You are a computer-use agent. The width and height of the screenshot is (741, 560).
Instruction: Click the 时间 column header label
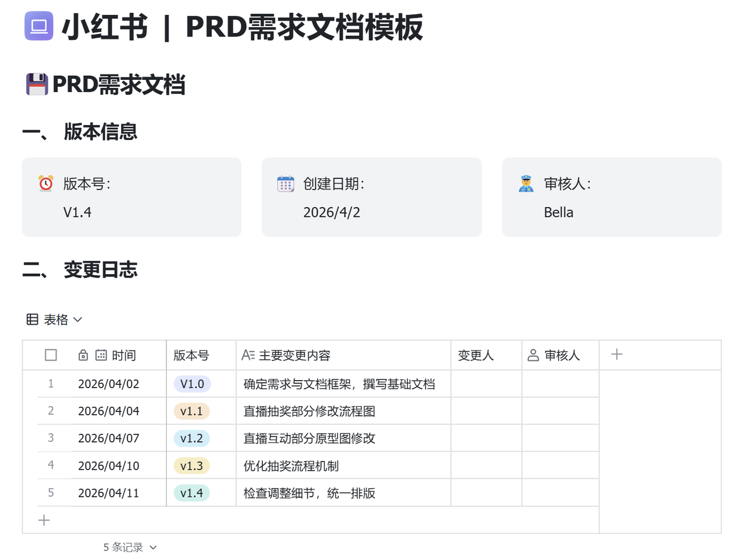pos(124,355)
